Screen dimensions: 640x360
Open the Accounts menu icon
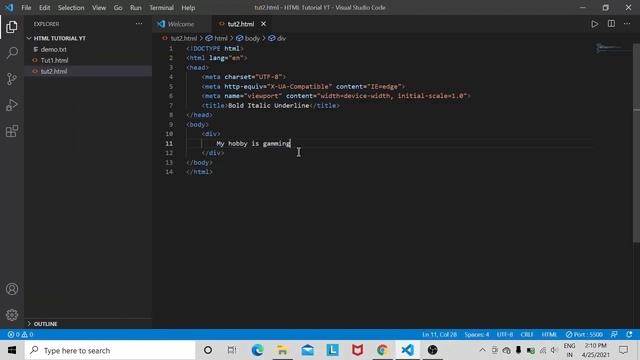[12, 289]
